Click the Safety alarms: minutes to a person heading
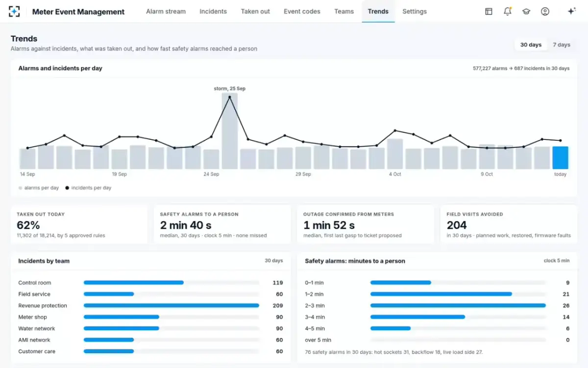 coord(355,261)
